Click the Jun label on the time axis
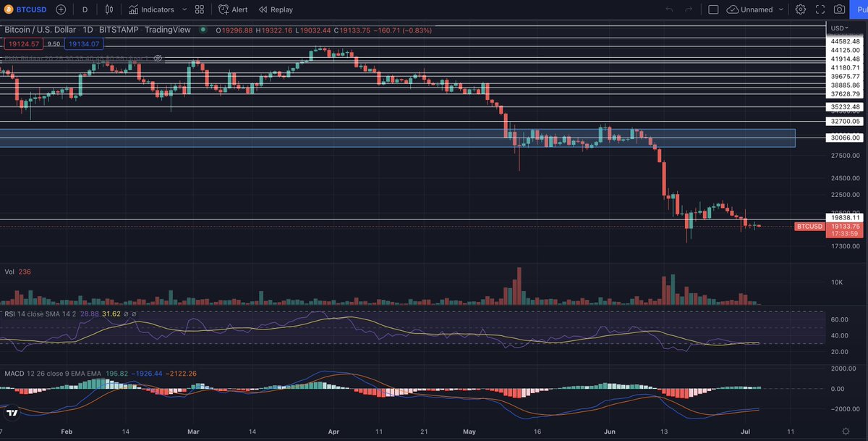868x441 pixels. 608,431
